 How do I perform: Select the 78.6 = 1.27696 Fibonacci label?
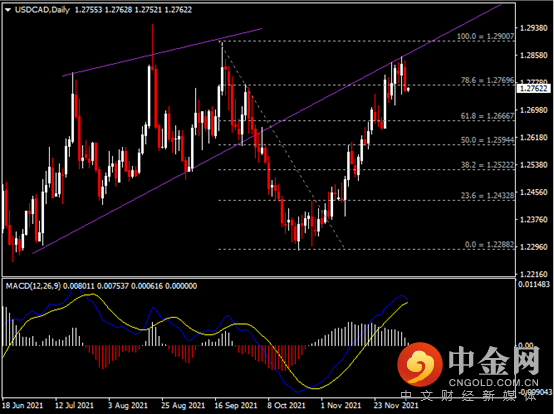click(487, 80)
